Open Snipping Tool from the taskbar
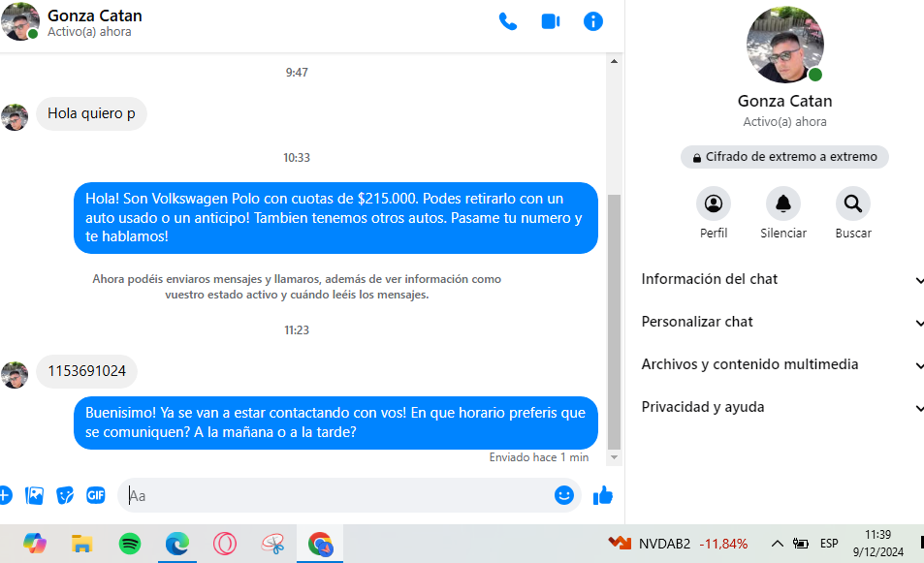The width and height of the screenshot is (924, 563). [x=272, y=543]
